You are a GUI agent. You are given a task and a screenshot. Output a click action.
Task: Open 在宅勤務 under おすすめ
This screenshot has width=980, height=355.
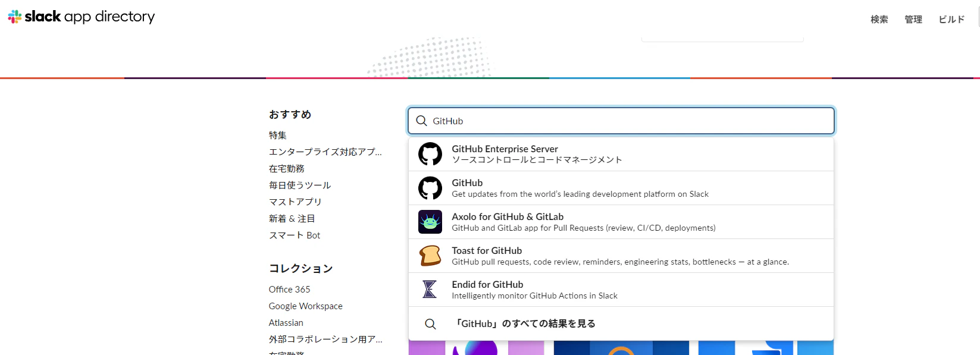[x=287, y=168]
